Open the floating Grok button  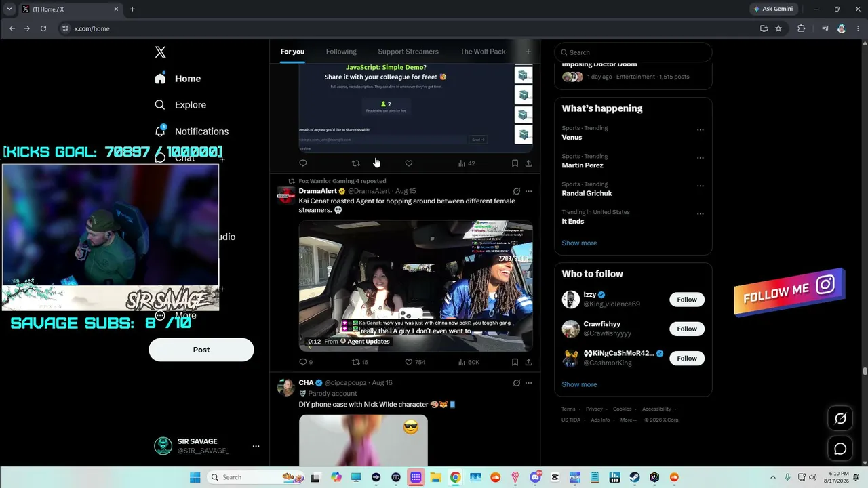[840, 418]
